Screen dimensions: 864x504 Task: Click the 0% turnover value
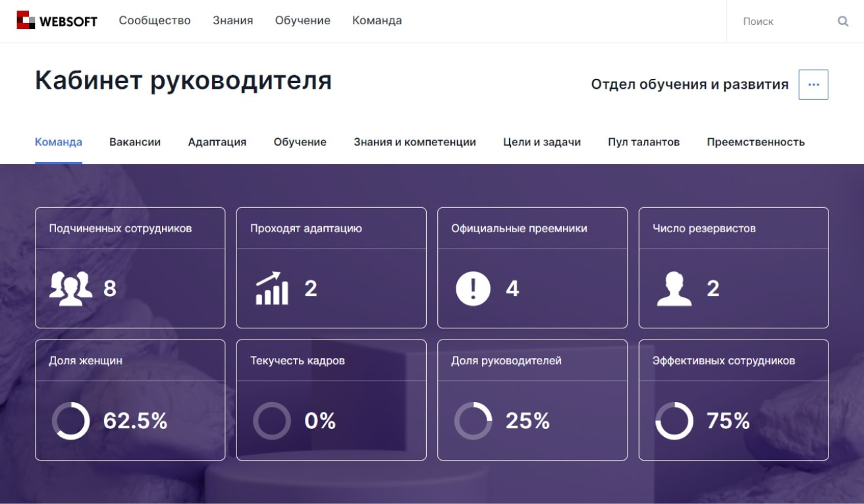coord(320,420)
